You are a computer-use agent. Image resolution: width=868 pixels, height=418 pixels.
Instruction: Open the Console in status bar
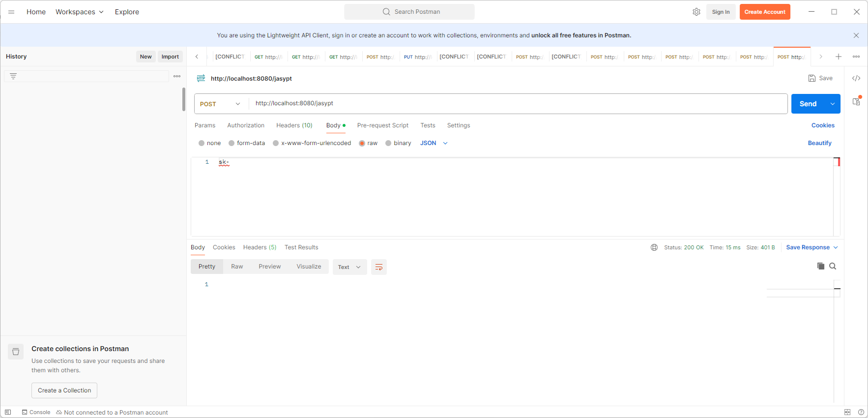36,412
